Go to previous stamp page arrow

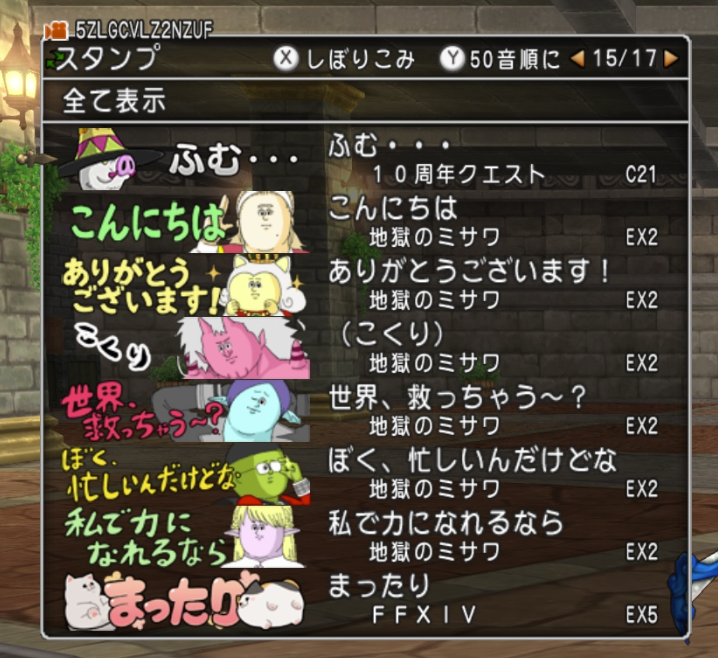coord(577,59)
